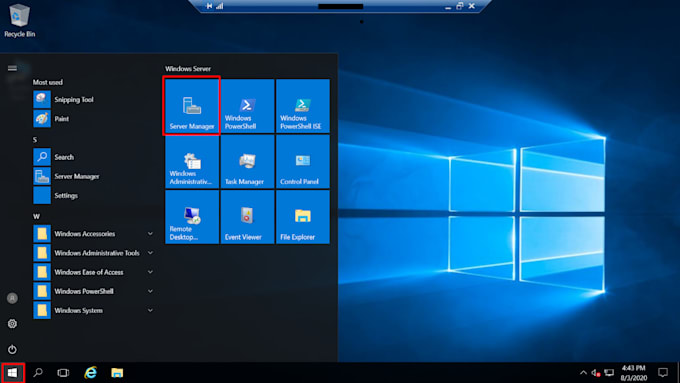The image size is (680, 383).
Task: Click the letter S section header
Action: pyautogui.click(x=35, y=140)
